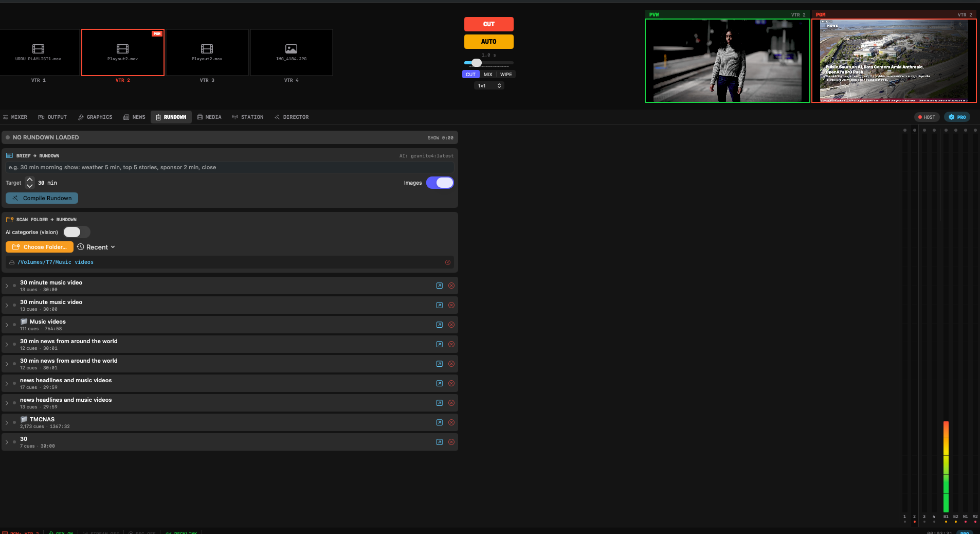Clear the /Volumes/T7/Music videos folder path
The height and width of the screenshot is (534, 980).
pyautogui.click(x=448, y=262)
